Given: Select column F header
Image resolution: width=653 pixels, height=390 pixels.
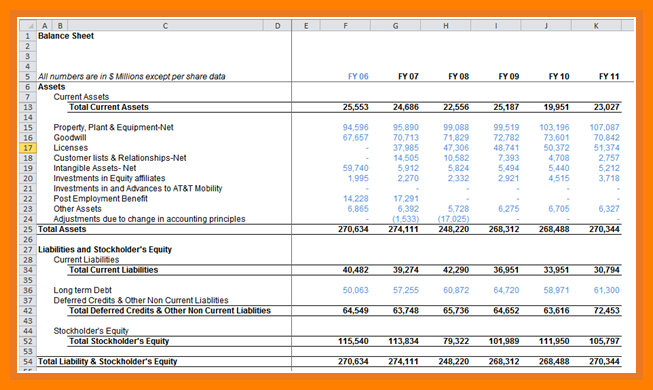Looking at the screenshot, I should (x=345, y=26).
